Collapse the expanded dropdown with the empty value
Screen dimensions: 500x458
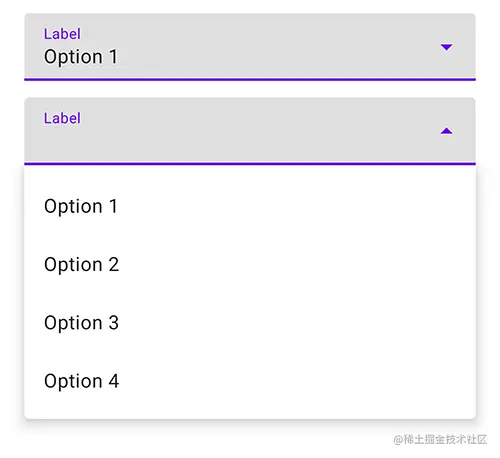250,131
